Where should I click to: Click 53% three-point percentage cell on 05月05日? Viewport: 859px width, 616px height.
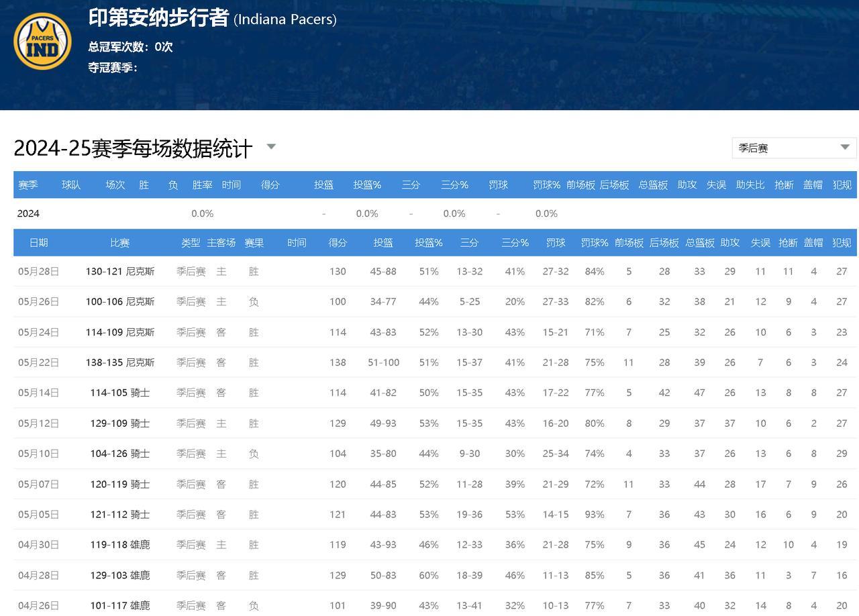click(x=515, y=515)
